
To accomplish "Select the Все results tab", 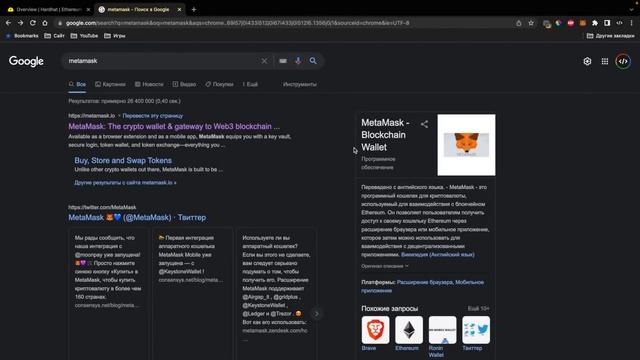I will 77,84.
